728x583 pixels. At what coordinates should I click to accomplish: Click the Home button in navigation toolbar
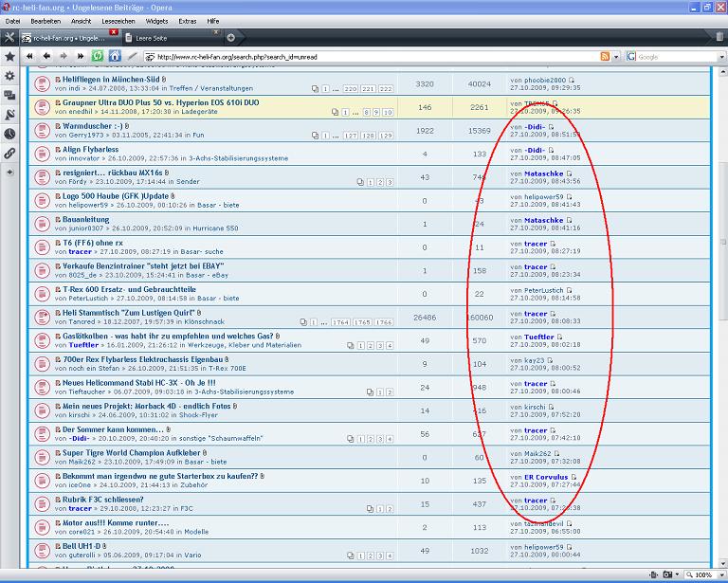(115, 56)
